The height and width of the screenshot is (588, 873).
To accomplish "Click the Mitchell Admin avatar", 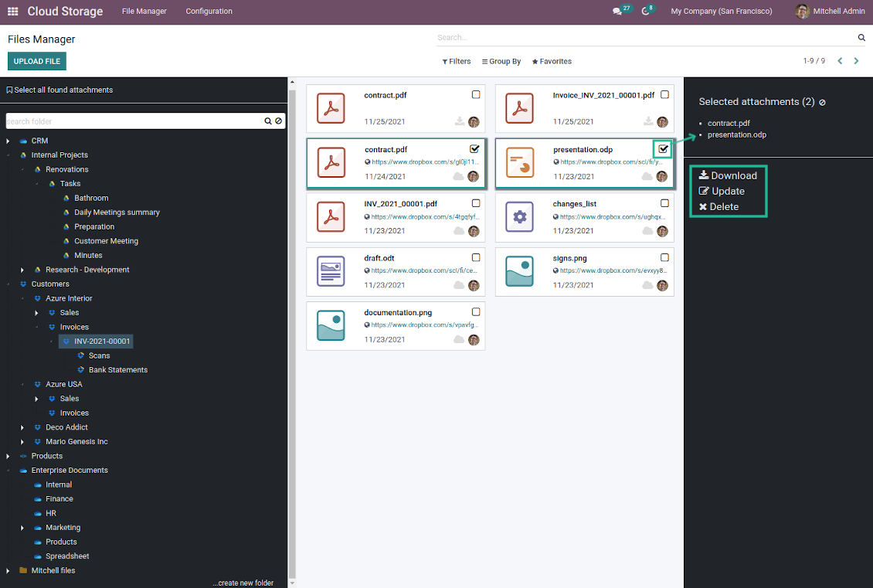I will click(802, 11).
